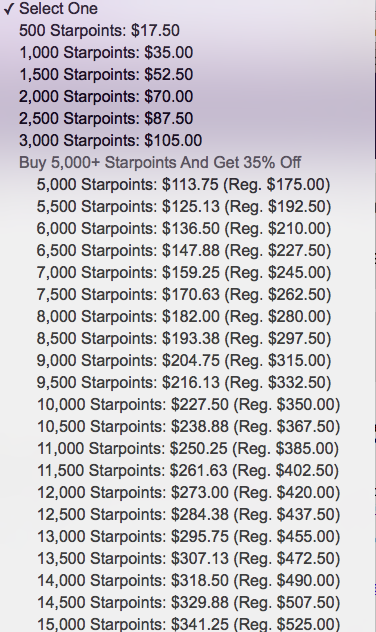This screenshot has width=376, height=632.
Task: Select the checked 'Select One' option
Action: click(187, 8)
